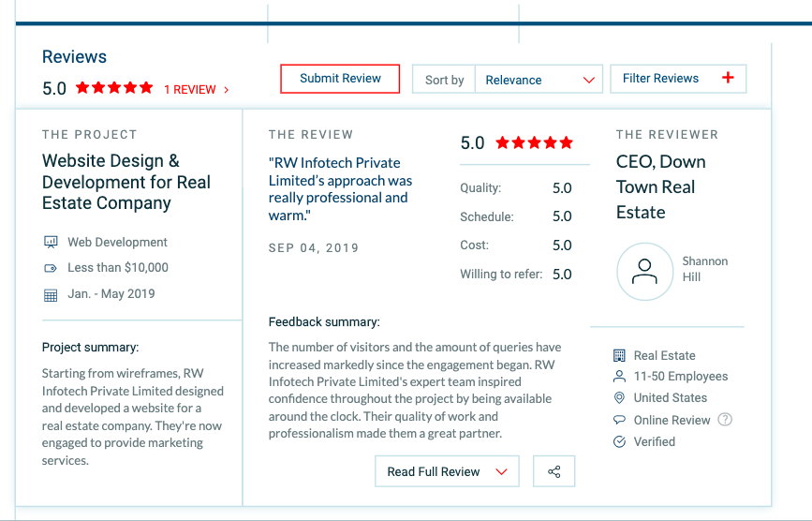Viewport: 812px width, 521px height.
Task: Click the Willing to refer: 5.0 row
Action: coord(516,274)
